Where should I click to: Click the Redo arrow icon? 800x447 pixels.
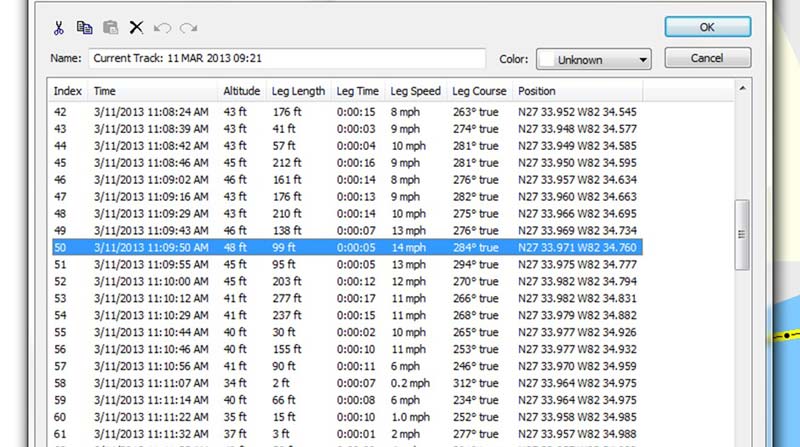[x=186, y=28]
